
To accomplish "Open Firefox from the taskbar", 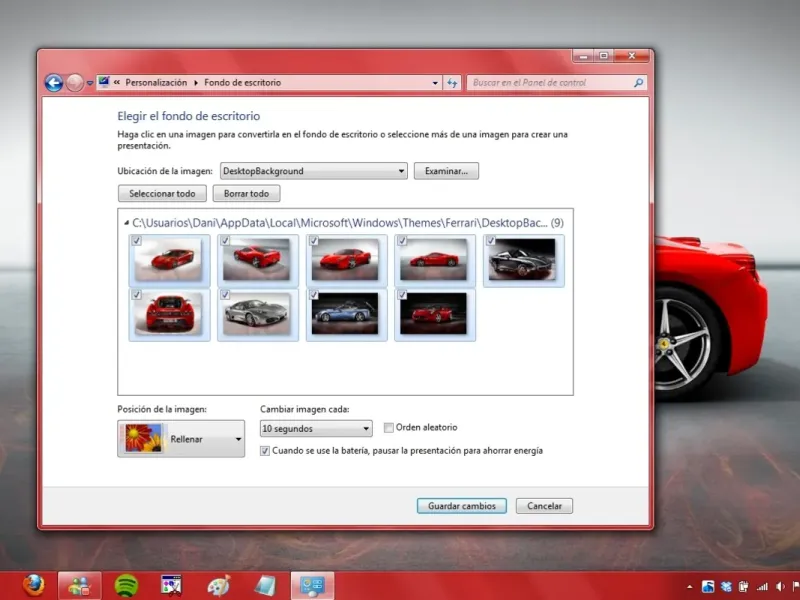I will pos(34,585).
